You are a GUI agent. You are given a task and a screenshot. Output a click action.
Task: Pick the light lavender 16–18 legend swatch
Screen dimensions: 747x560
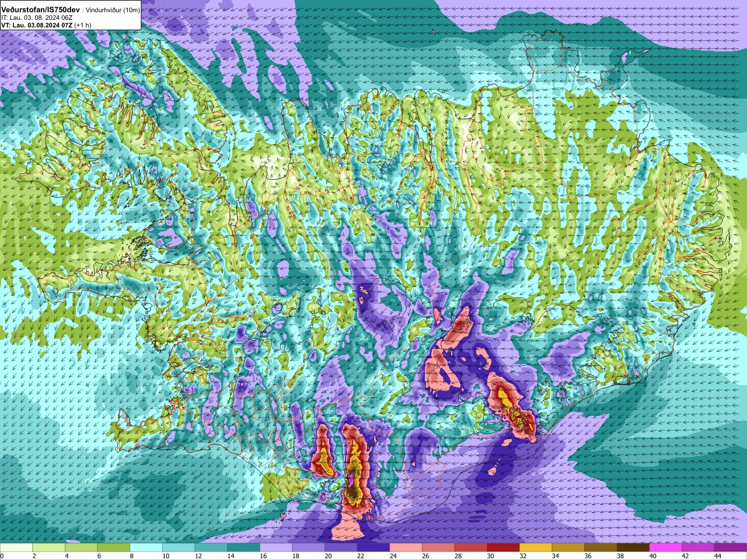tap(276, 548)
